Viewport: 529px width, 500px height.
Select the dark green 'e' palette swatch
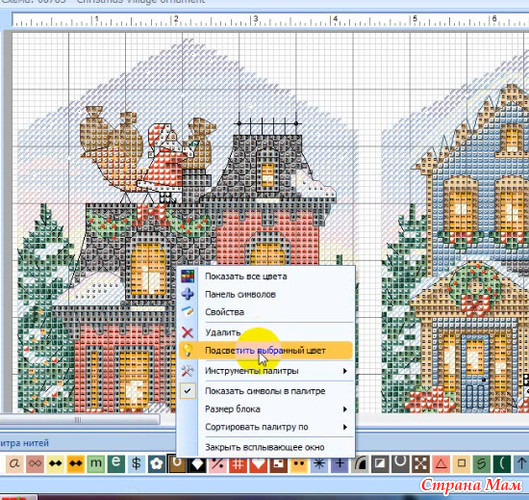coord(116,464)
